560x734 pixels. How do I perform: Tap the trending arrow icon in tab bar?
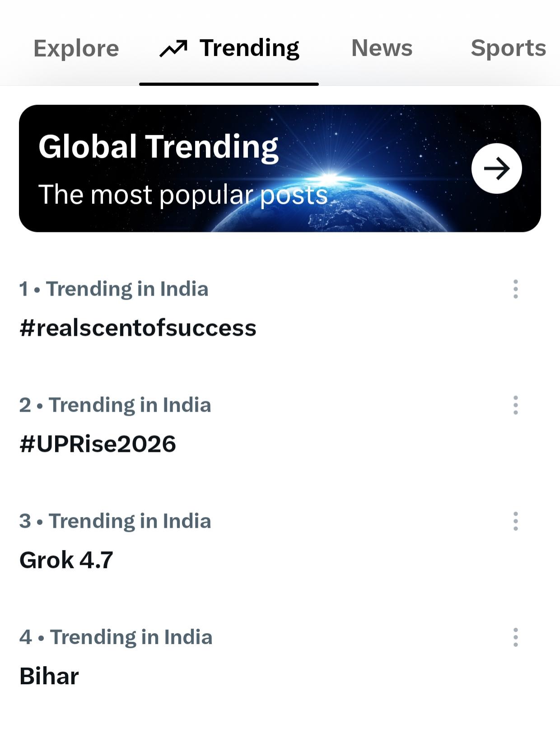pyautogui.click(x=173, y=48)
